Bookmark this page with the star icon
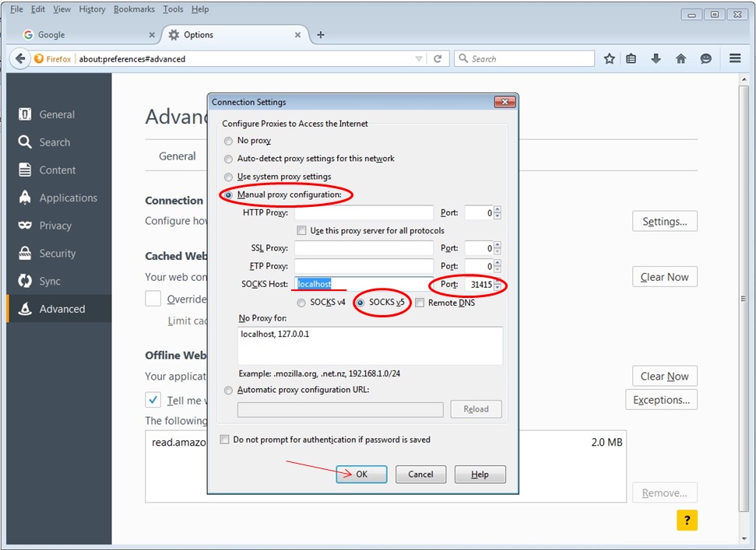This screenshot has width=756, height=550. point(609,58)
